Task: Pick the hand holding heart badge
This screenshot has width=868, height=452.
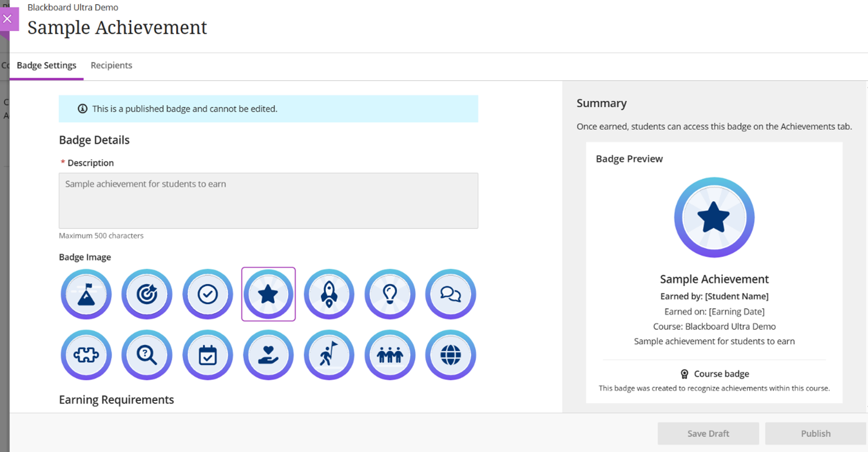Action: 268,355
